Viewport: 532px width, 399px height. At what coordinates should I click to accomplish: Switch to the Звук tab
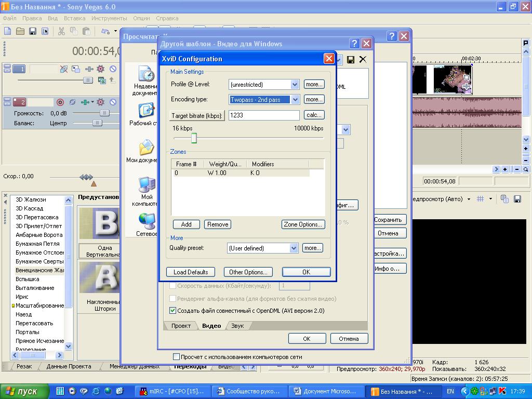237,326
